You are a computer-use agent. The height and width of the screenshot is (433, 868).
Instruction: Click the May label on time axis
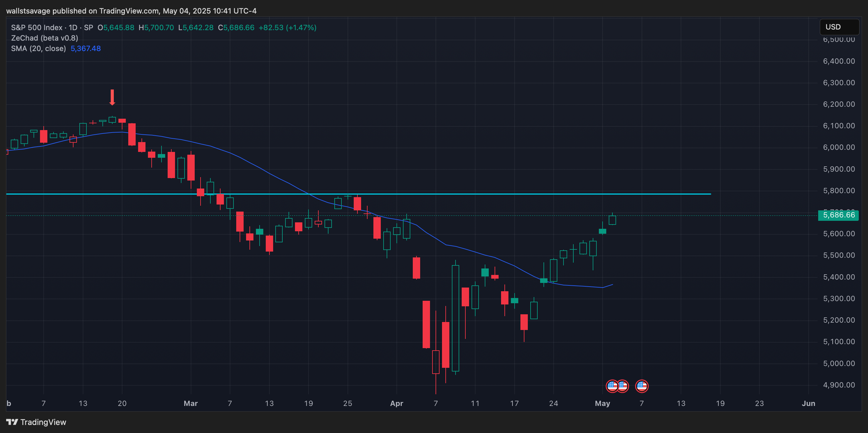[602, 403]
